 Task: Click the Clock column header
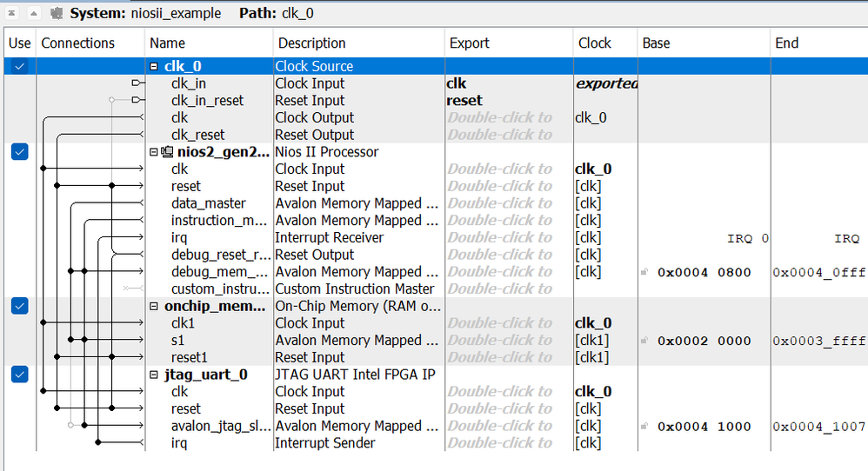[x=605, y=43]
